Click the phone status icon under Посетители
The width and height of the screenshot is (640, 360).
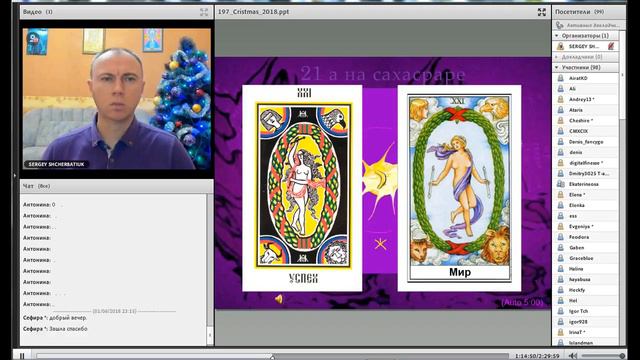tap(560, 25)
